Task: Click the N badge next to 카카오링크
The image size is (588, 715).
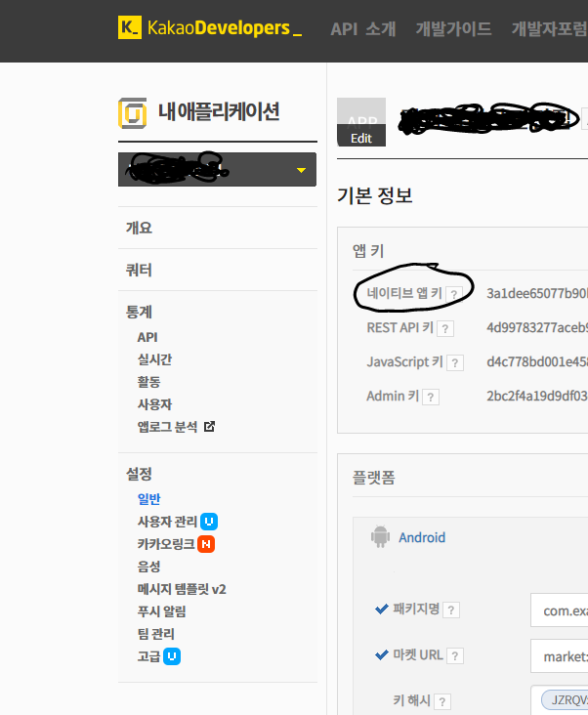Action: click(206, 544)
